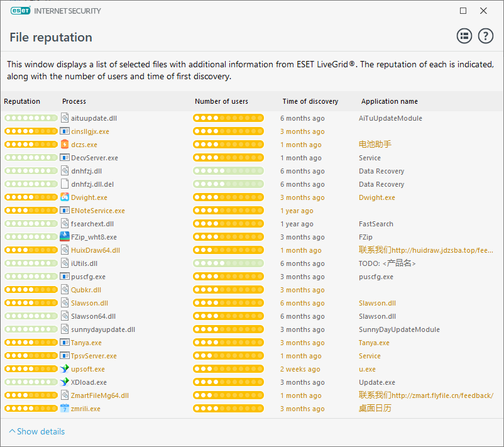Screen dimensions: 504x447
Task: Click the reputation bar for HuixDraw64.dll
Action: [31, 250]
